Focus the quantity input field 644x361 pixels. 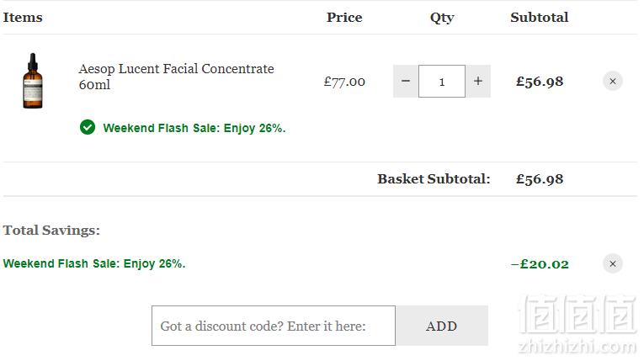(x=442, y=81)
